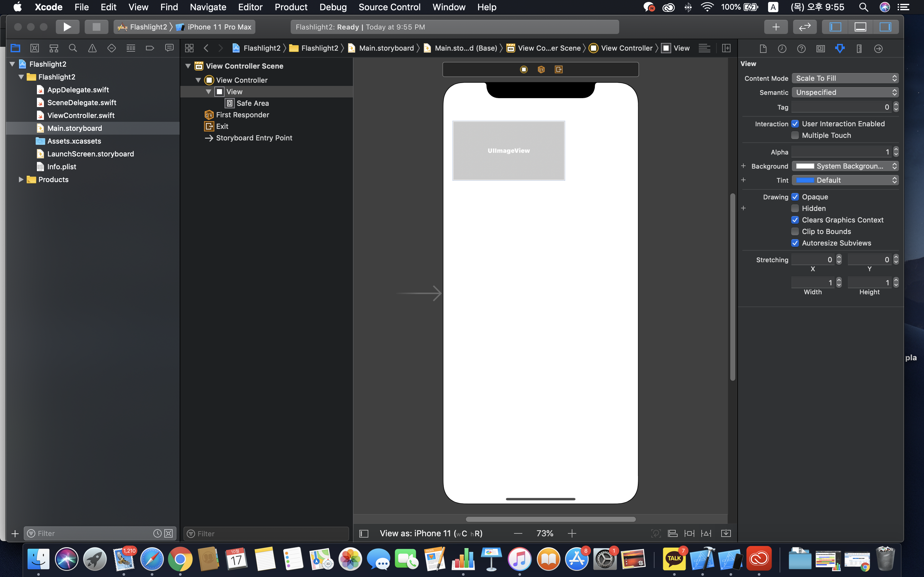Viewport: 924px width, 577px height.
Task: Open the Size inspector ruler icon
Action: click(x=859, y=48)
